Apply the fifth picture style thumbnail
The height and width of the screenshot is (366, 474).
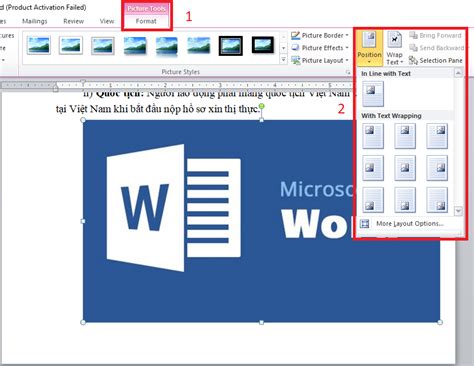point(167,45)
